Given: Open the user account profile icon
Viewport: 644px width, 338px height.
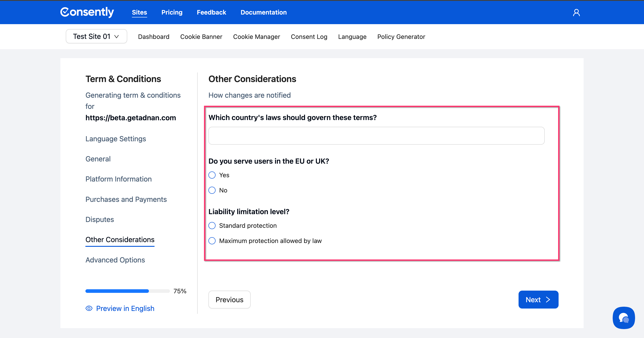Looking at the screenshot, I should 576,13.
